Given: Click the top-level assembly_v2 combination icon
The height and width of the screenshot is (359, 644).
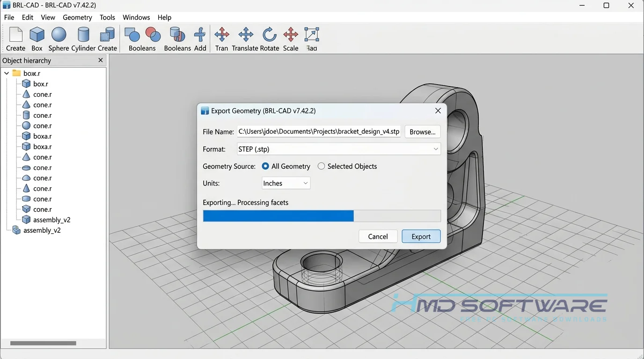Looking at the screenshot, I should tap(16, 230).
